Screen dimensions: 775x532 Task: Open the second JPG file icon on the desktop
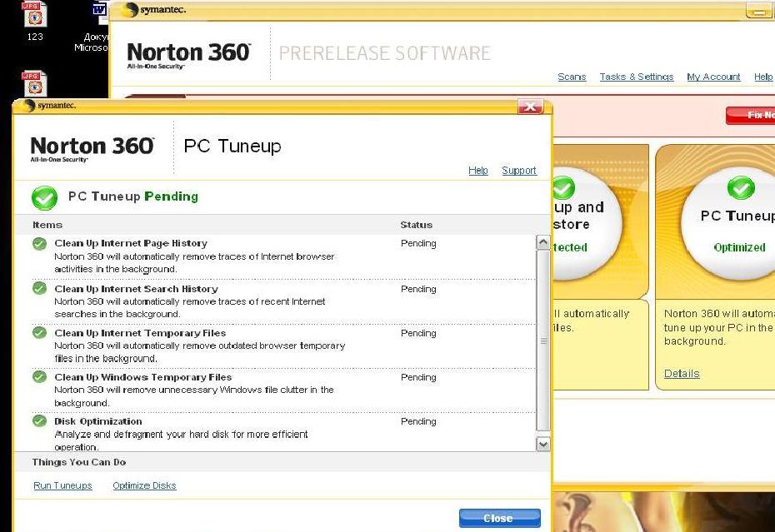(x=34, y=83)
